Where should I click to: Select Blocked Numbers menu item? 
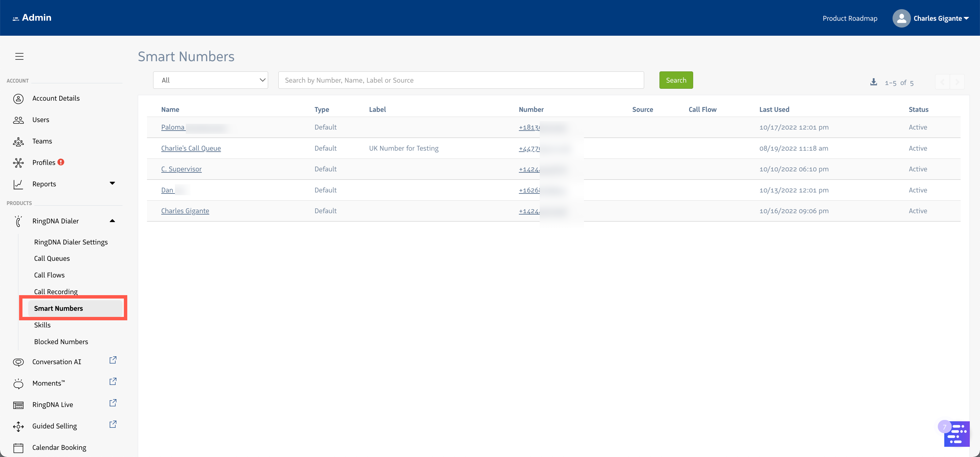(x=61, y=341)
